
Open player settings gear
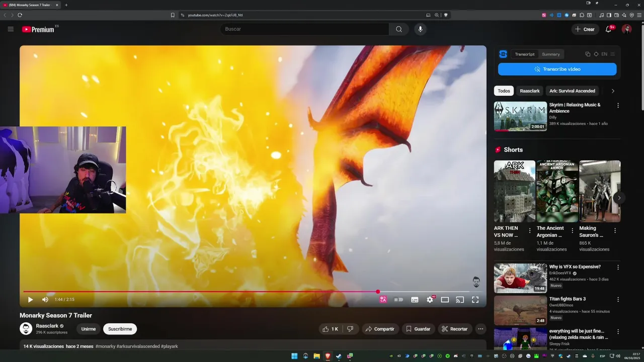(x=430, y=300)
